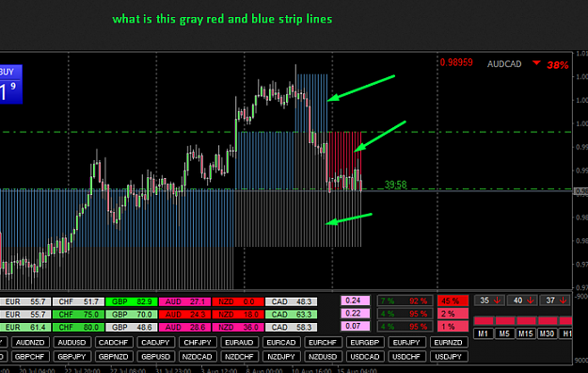Switch to the CADJPY pair
Viewport: 588px width, 373px height.
155,343
